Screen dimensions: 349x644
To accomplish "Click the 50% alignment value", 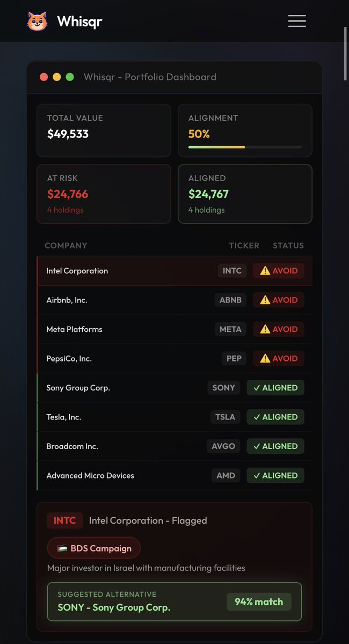I will coord(199,134).
